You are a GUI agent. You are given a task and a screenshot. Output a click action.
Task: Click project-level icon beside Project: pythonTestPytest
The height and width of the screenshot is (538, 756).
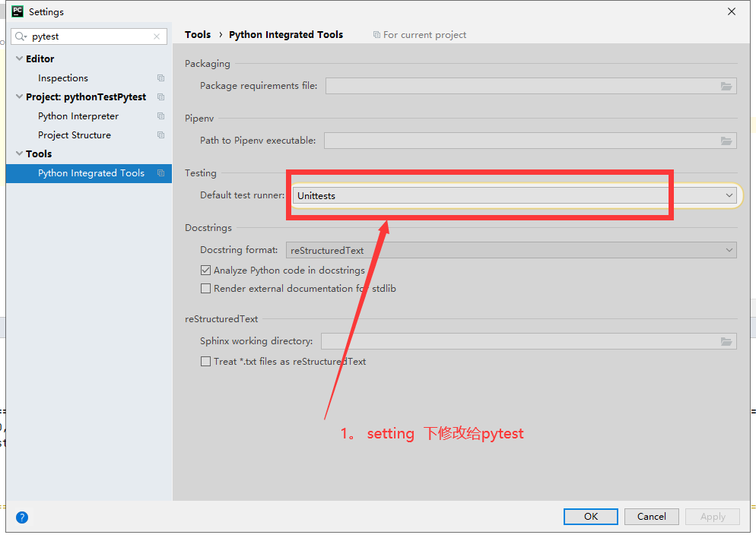[161, 97]
